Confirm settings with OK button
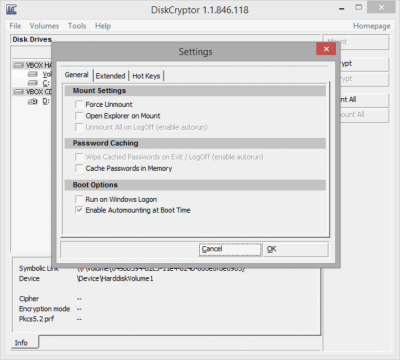The height and width of the screenshot is (360, 400). tap(296, 249)
